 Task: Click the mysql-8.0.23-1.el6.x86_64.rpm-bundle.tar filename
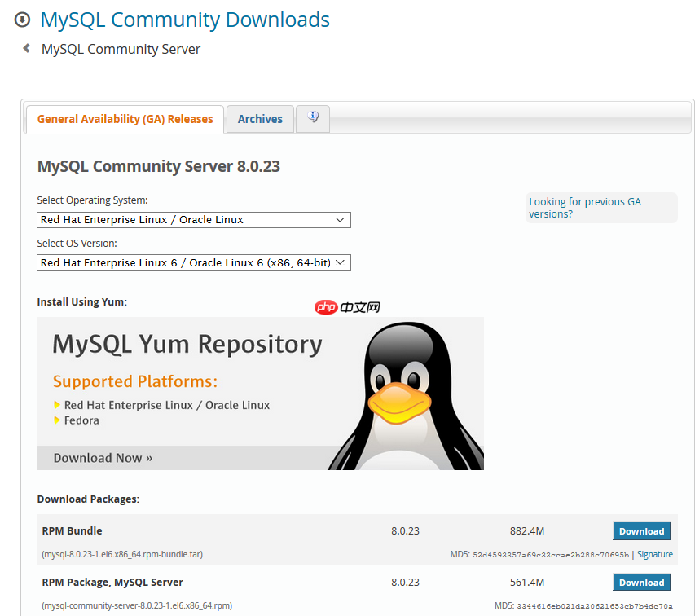[x=122, y=554]
